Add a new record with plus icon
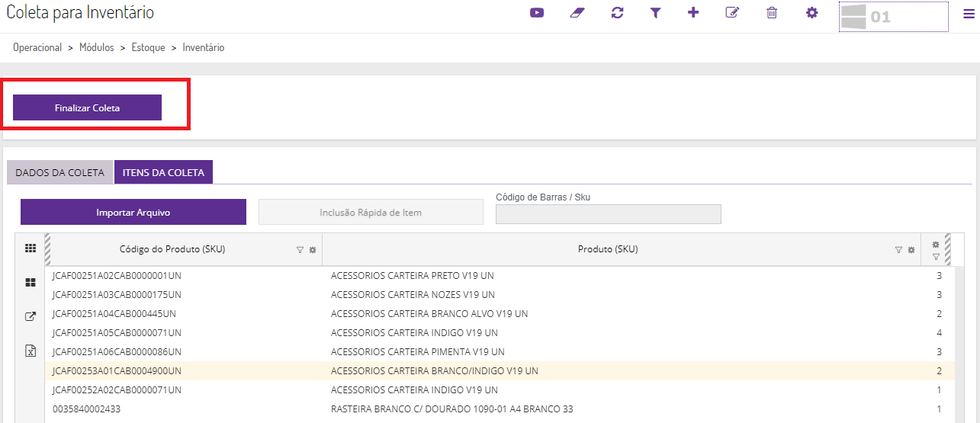This screenshot has height=423, width=980. (x=693, y=13)
